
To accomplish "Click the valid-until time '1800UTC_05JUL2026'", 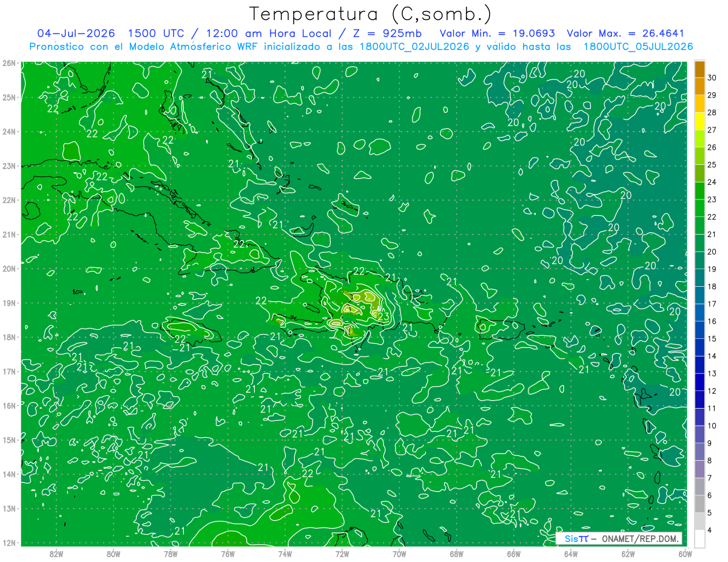I will (638, 47).
